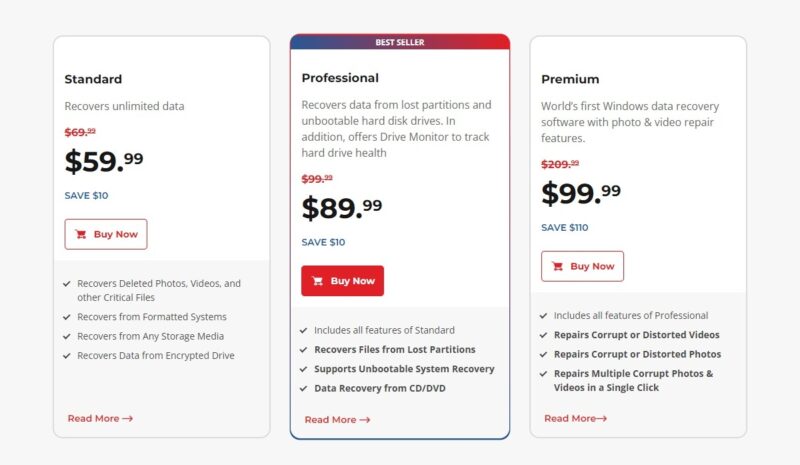Click checkmark beside Repairs Corrupt or Distorted Videos
800x465 pixels.
544,335
